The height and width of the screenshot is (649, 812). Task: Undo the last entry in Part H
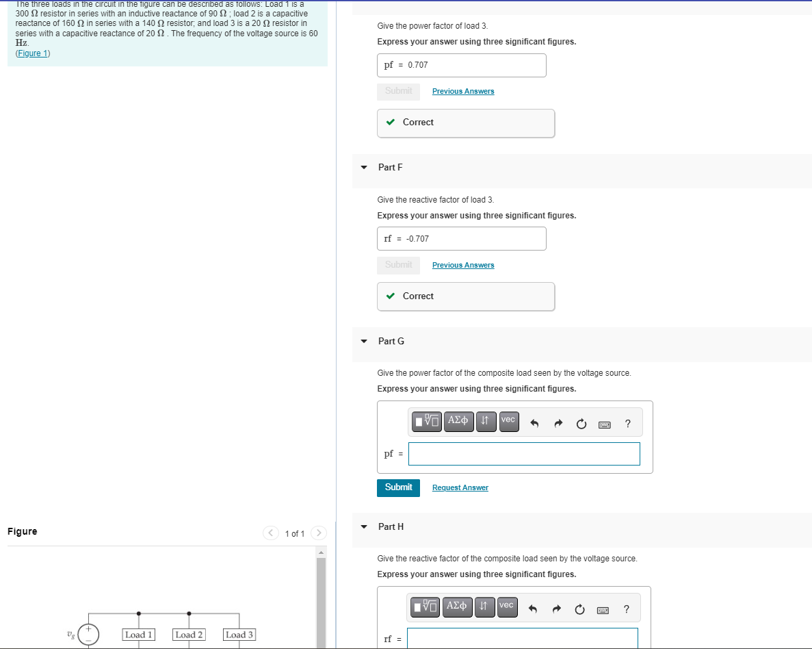point(534,609)
